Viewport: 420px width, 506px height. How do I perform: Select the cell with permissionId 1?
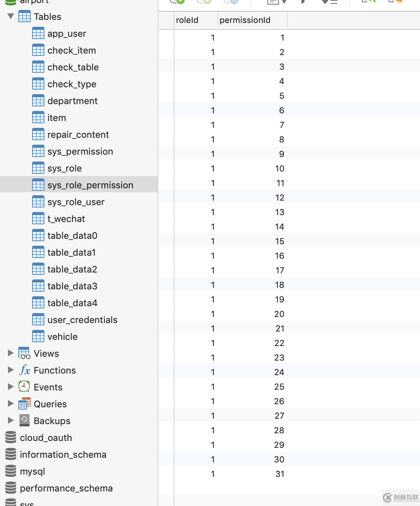(252, 38)
